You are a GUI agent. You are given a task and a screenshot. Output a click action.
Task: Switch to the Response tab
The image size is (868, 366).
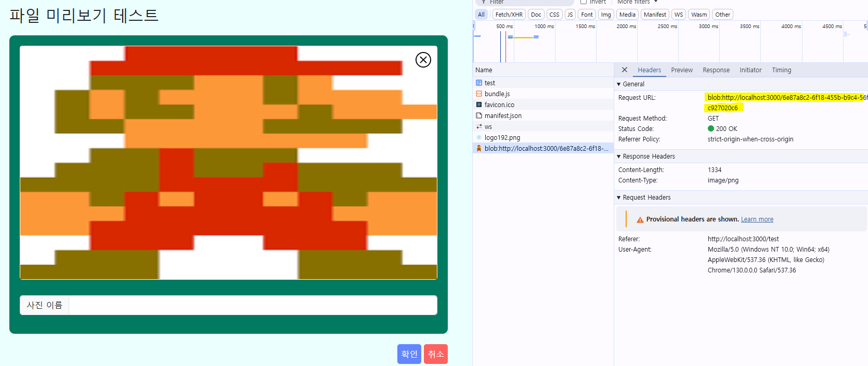(x=716, y=70)
